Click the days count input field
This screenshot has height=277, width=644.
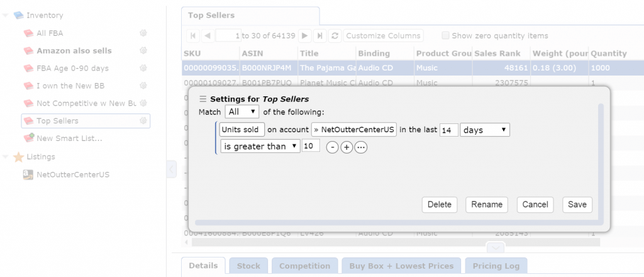[x=449, y=130]
